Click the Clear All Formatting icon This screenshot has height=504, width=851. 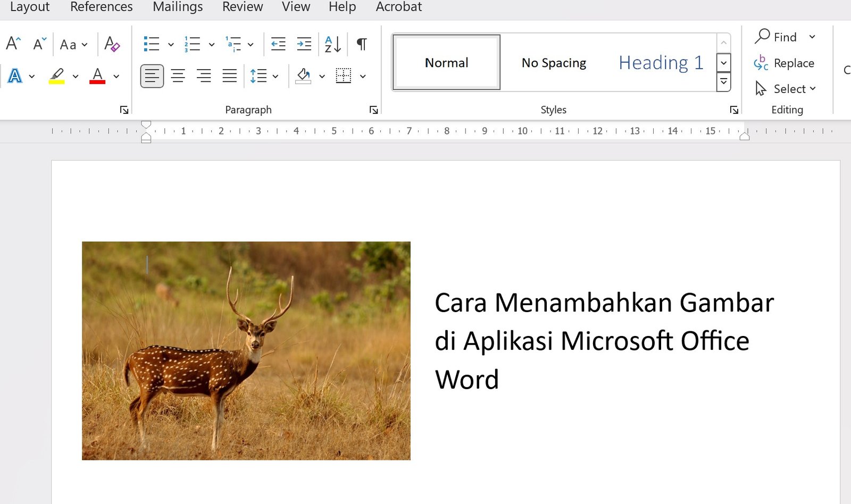coord(112,44)
